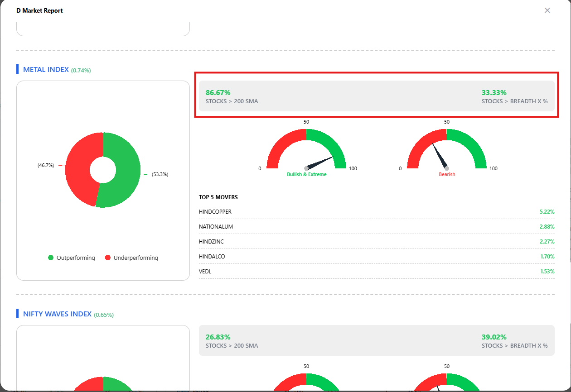The width and height of the screenshot is (571, 392).
Task: Click the 39.02% breadth value
Action: click(494, 337)
